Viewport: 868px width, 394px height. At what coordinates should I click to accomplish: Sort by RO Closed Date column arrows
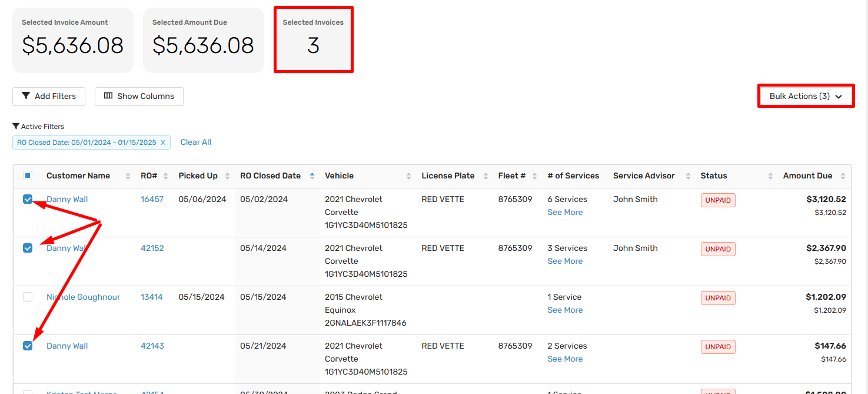[x=312, y=176]
